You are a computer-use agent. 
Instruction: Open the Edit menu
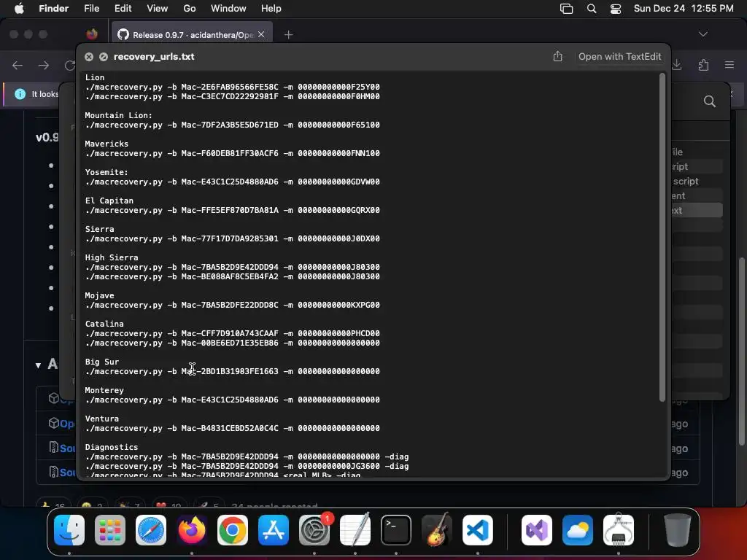tap(123, 9)
